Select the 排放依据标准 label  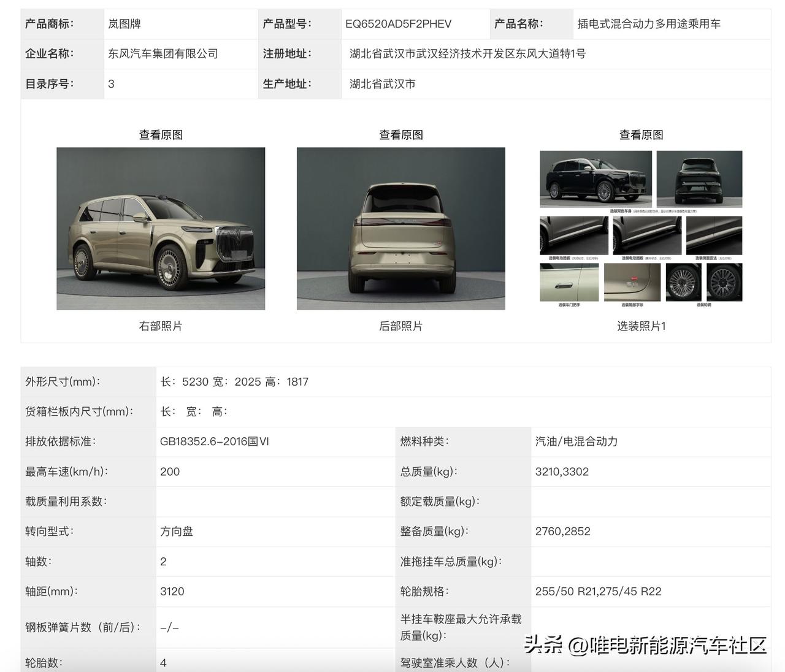(x=60, y=441)
